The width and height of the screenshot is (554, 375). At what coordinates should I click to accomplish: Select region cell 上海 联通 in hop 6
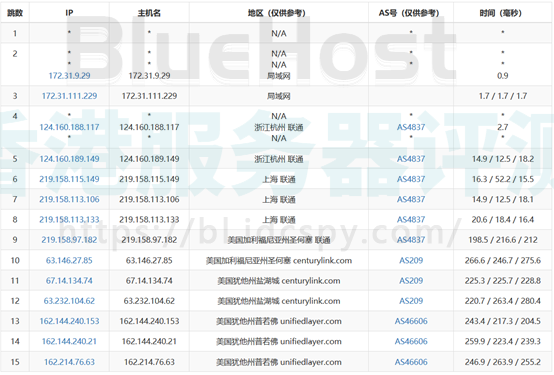279,179
